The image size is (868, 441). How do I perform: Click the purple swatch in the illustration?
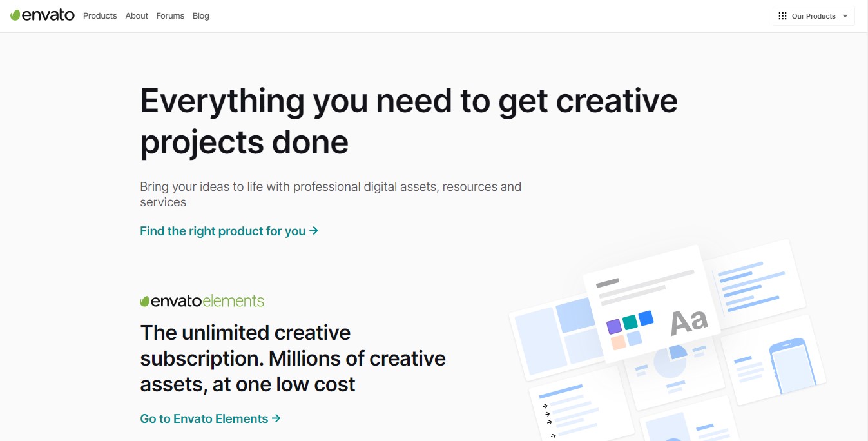(x=614, y=326)
